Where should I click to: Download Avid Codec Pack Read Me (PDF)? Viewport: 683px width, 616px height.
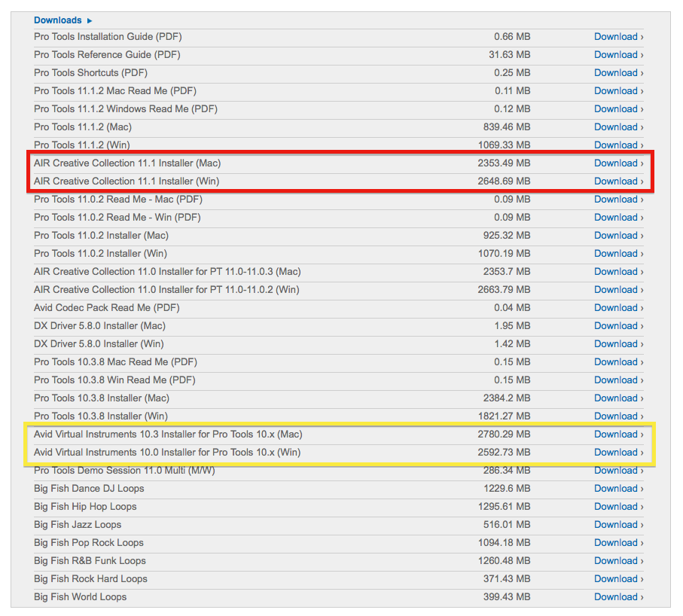click(618, 308)
